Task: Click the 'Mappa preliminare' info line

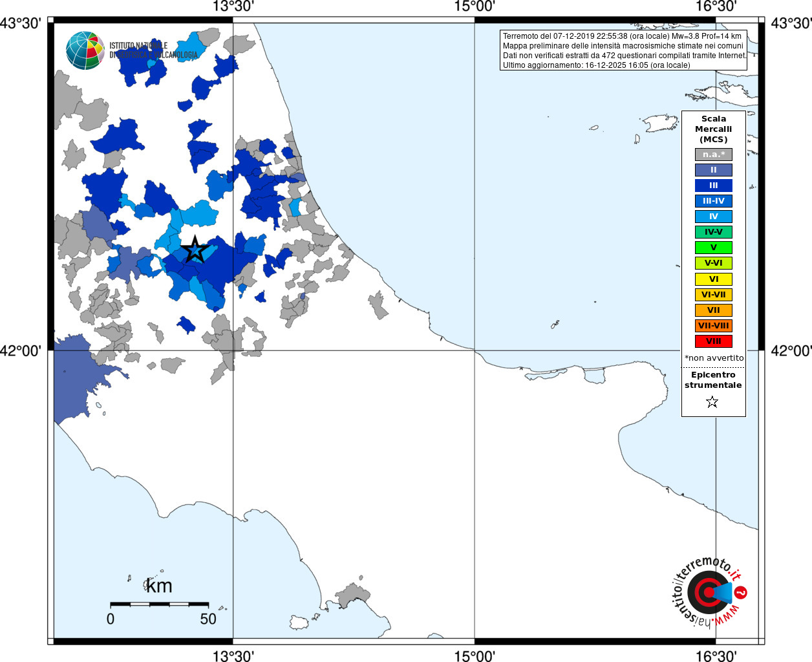Action: pos(623,46)
